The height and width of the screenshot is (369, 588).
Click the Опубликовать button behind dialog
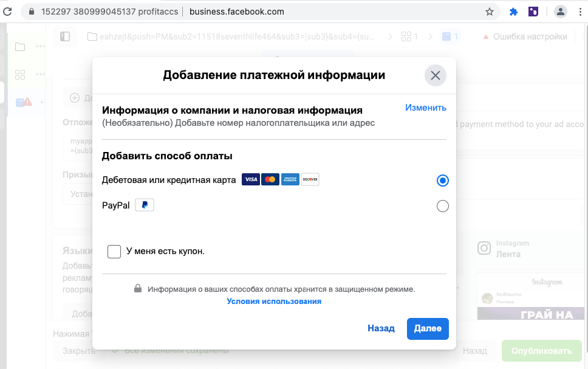click(541, 351)
